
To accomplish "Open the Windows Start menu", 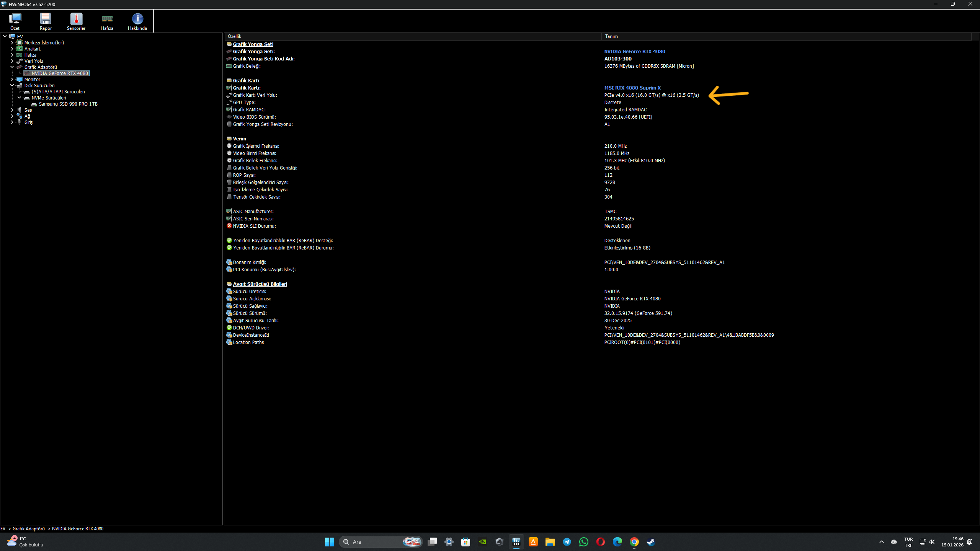I will [329, 542].
